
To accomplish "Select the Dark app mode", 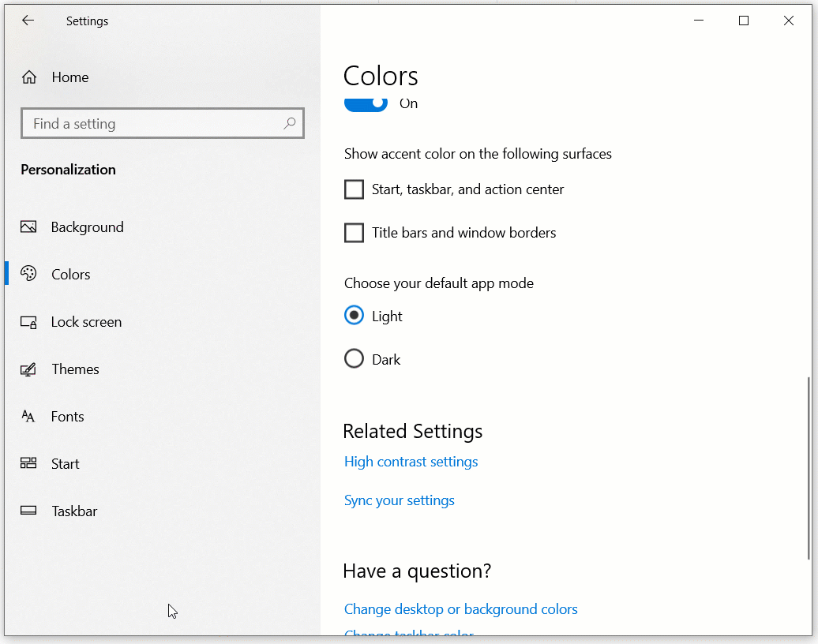I will pyautogui.click(x=355, y=359).
